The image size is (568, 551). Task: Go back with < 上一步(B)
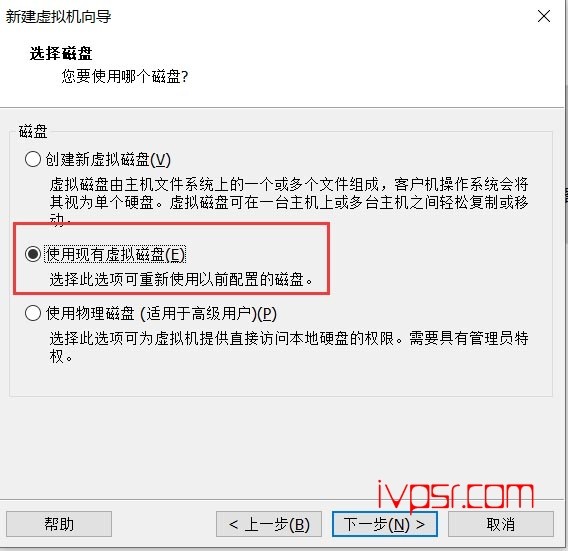click(269, 524)
